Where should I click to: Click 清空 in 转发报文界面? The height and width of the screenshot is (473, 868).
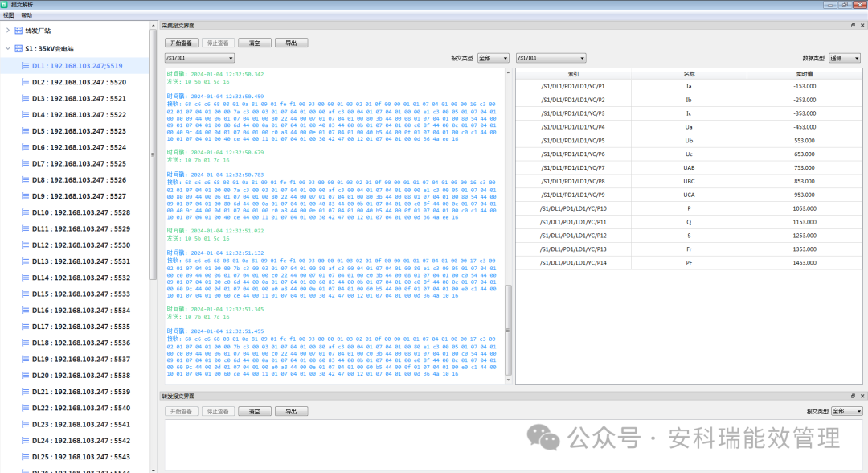pos(255,412)
